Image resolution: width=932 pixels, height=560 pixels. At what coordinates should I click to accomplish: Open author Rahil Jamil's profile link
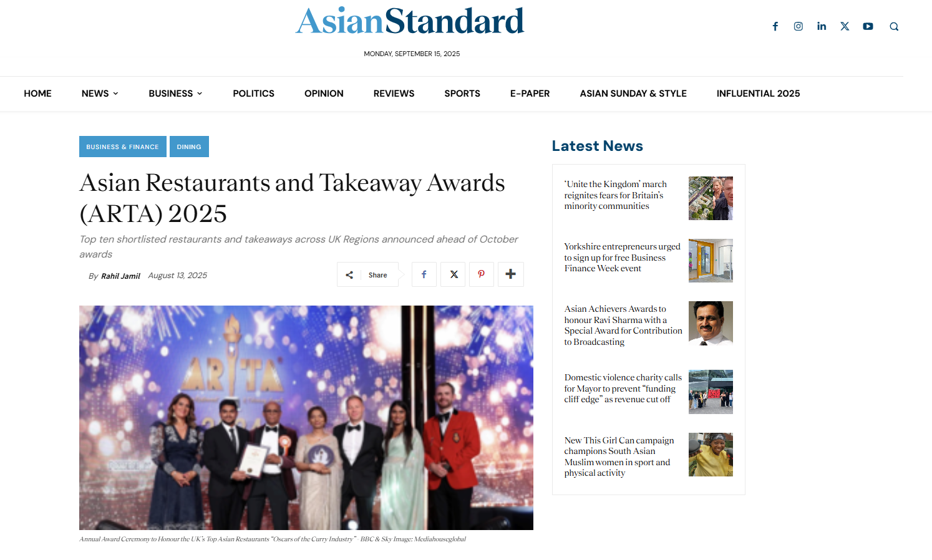120,276
